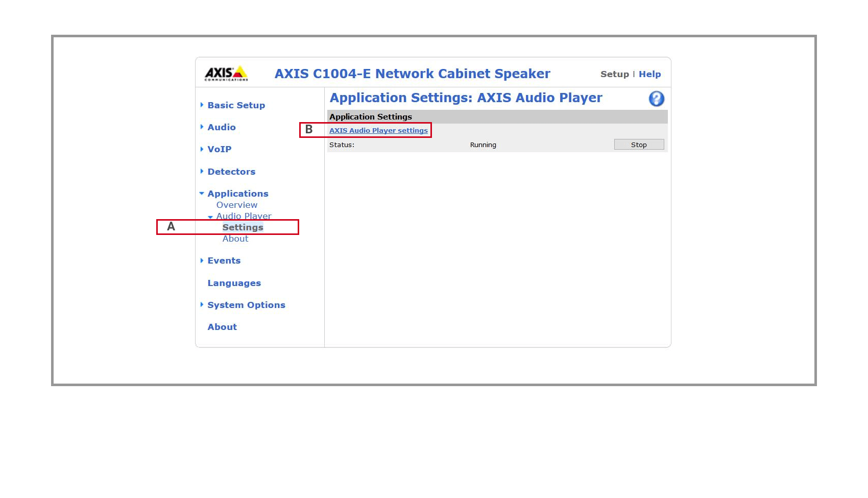Open Applications Overview page
868x498 pixels.
[237, 205]
